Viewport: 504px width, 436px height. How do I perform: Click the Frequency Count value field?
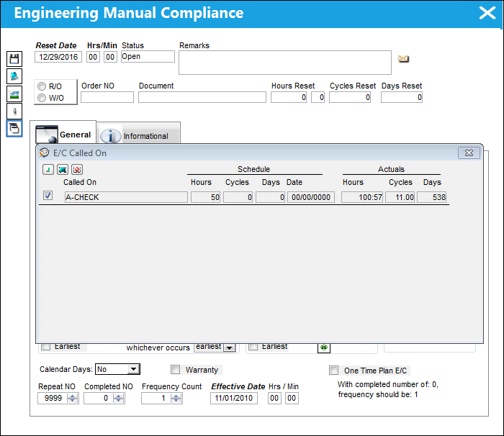[x=156, y=398]
